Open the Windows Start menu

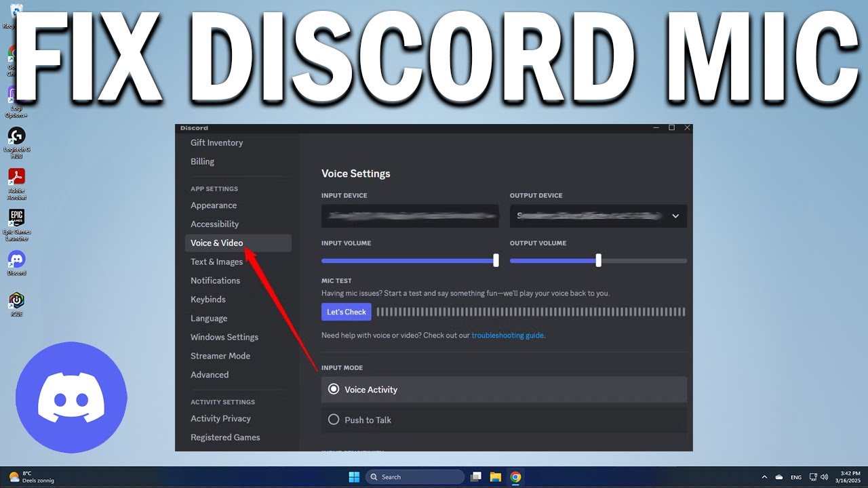point(354,477)
